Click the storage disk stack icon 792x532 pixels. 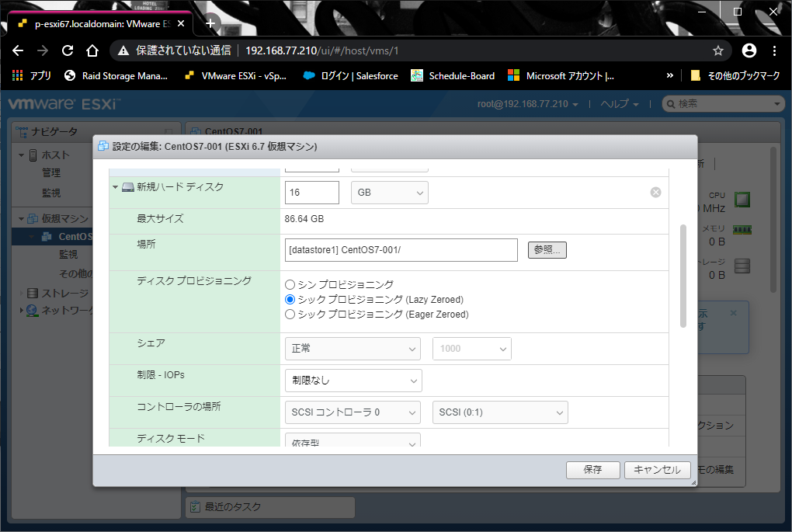pos(742,266)
